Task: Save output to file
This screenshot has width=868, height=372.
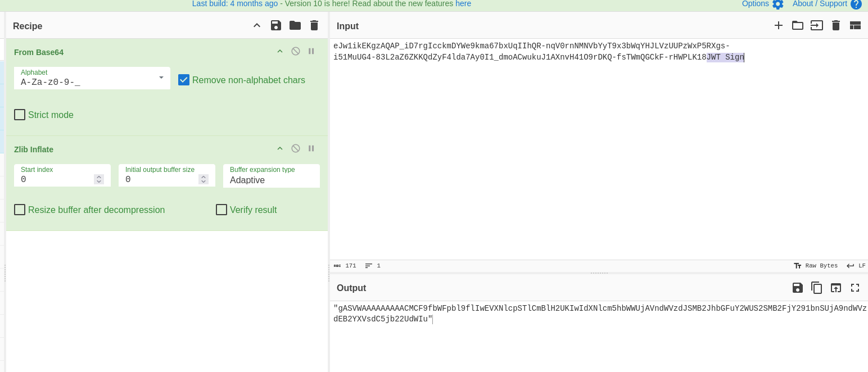Action: (x=797, y=288)
